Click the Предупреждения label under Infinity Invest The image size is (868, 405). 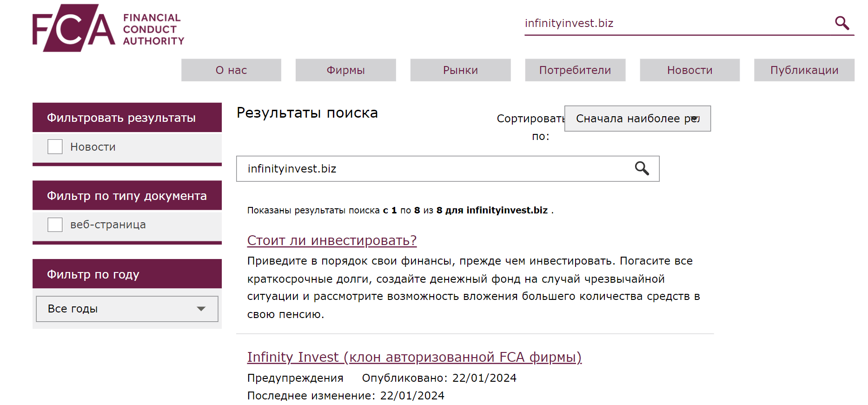tap(295, 378)
